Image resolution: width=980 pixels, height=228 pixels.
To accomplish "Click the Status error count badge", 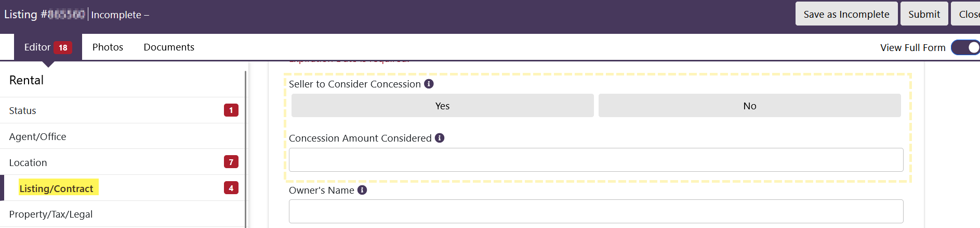I will tap(231, 110).
